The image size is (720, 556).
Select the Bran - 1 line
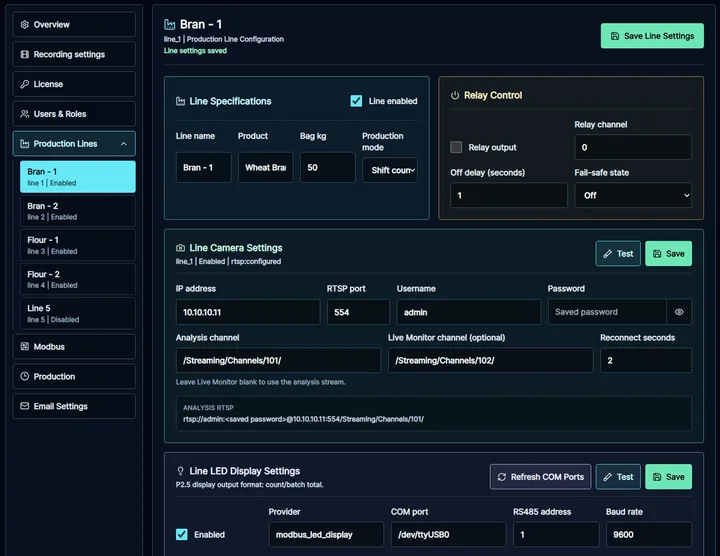(x=78, y=177)
